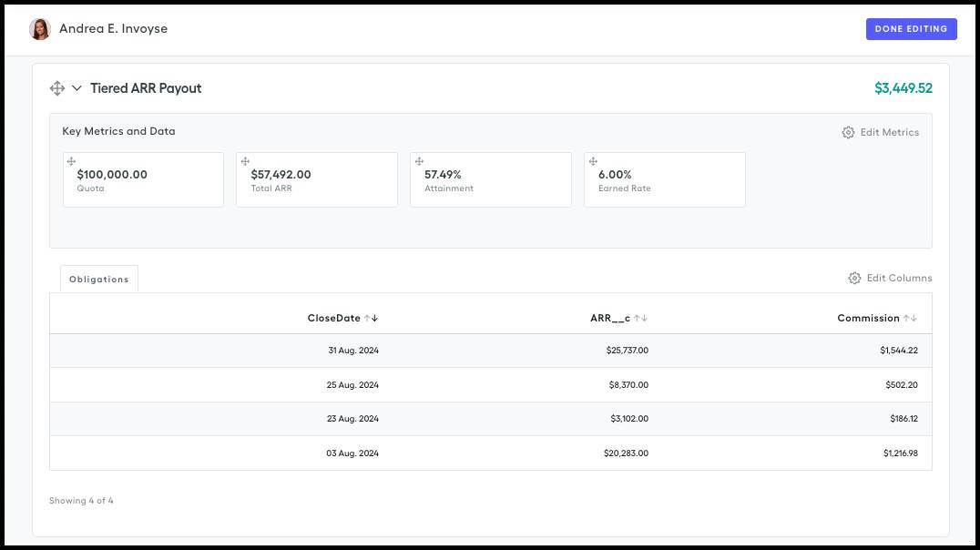Click the Key Metrics and Data heading

(x=118, y=131)
